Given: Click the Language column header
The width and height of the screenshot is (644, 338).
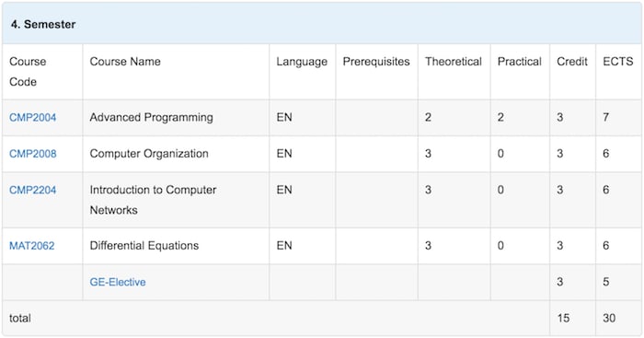Looking at the screenshot, I should 302,62.
